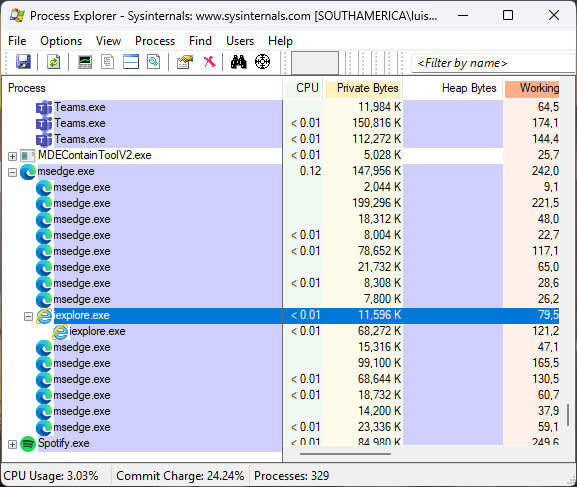This screenshot has height=487, width=577.
Task: Click the crosshair Find Window's Process icon
Action: pos(262,62)
